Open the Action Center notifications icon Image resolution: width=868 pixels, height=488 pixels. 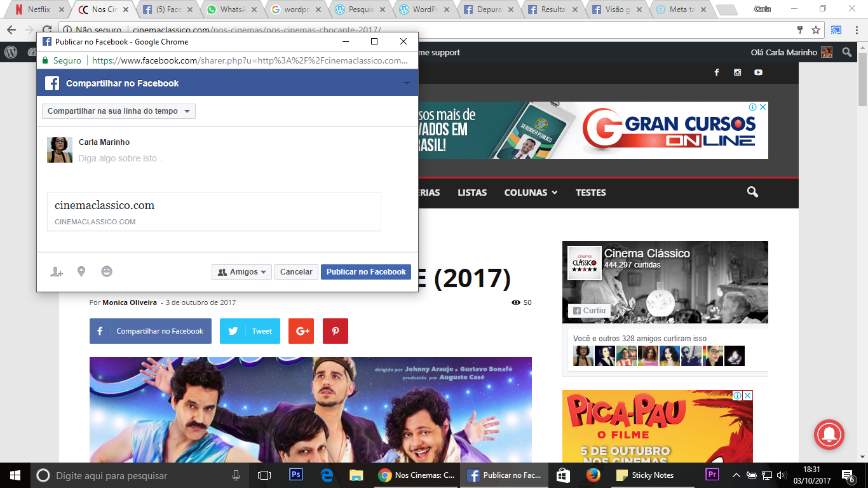pos(848,475)
